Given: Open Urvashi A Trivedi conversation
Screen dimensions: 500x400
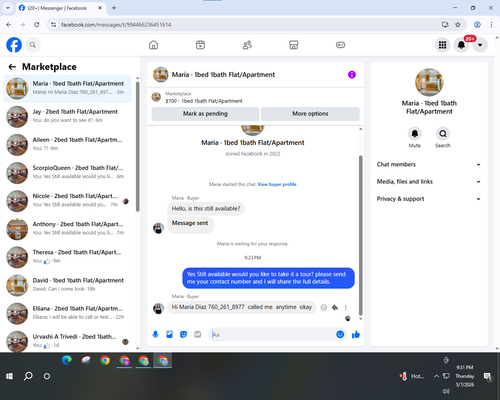Looking at the screenshot, I should (67, 341).
